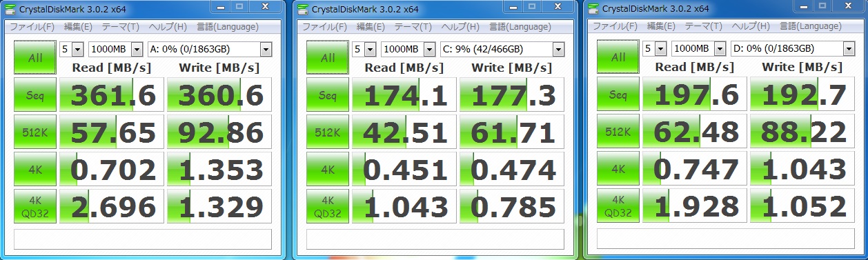Start 512K test for drive A
Screen dimensions: 868x260
point(35,132)
